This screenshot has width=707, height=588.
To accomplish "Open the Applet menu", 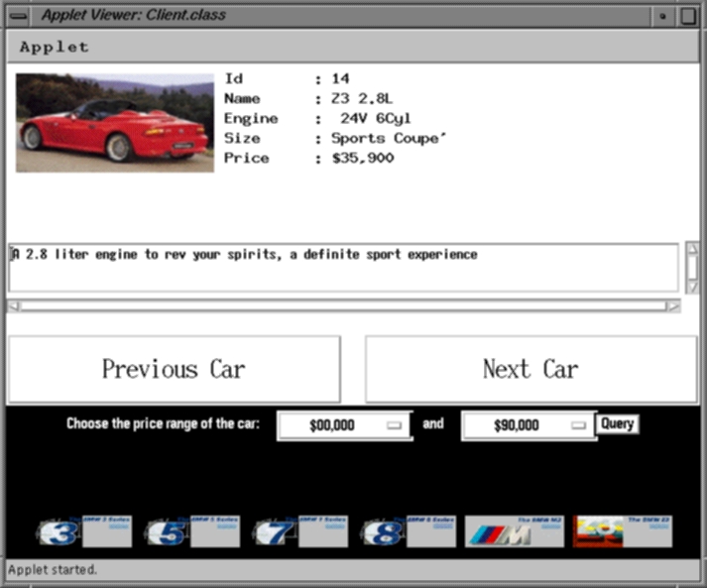I will tap(55, 47).
